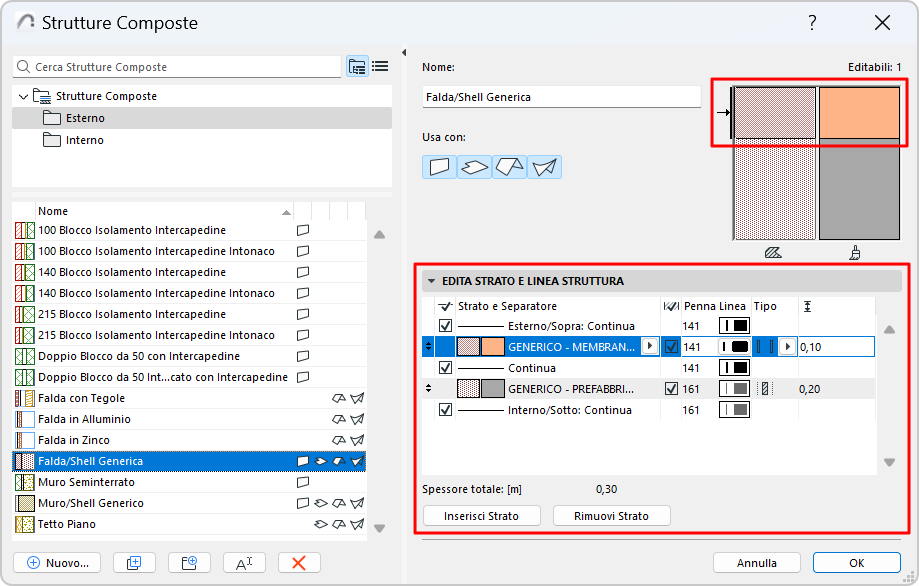
Task: Click pen swatch for Interno/Sotto line
Action: click(734, 410)
